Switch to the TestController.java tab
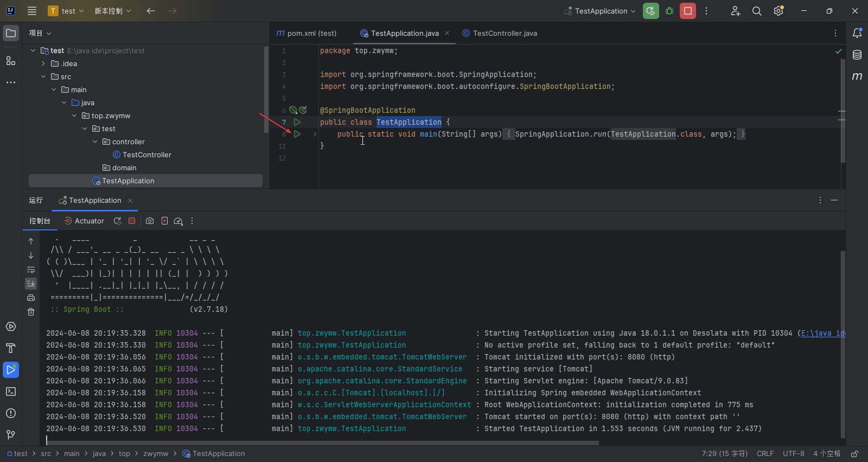868x462 pixels. (500, 33)
